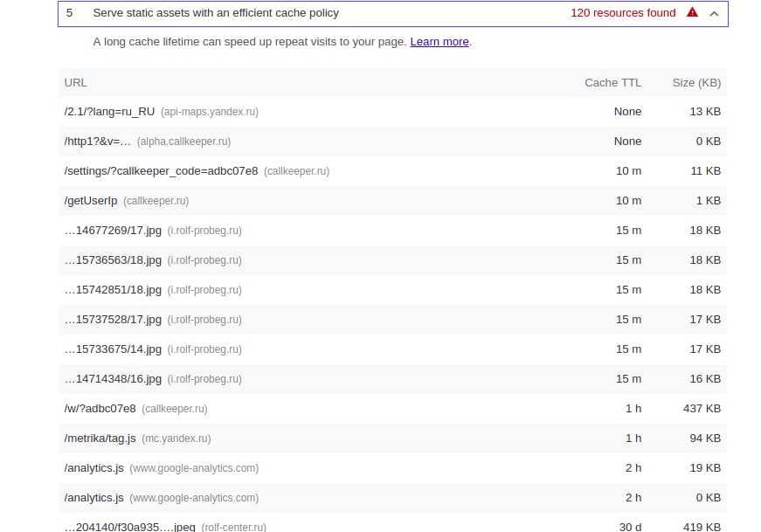Select the /http1?&v=… URL entry
This screenshot has height=532, width=761.
(98, 142)
